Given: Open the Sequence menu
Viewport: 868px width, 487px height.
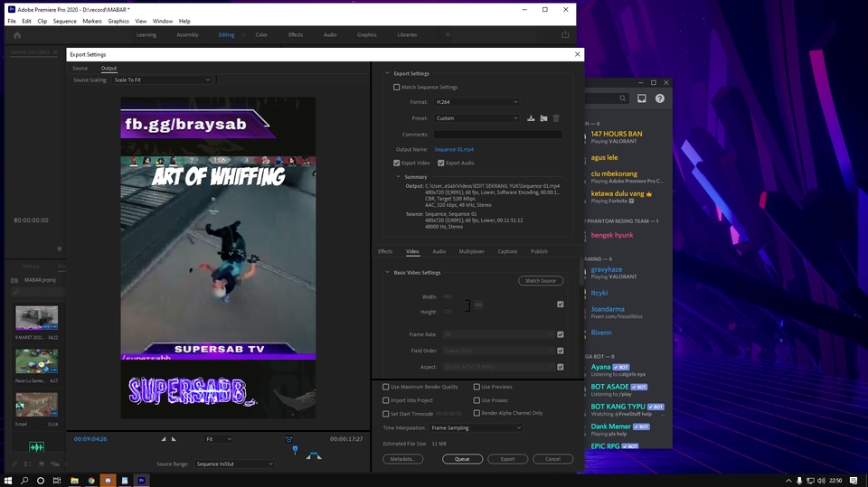Looking at the screenshot, I should point(64,21).
